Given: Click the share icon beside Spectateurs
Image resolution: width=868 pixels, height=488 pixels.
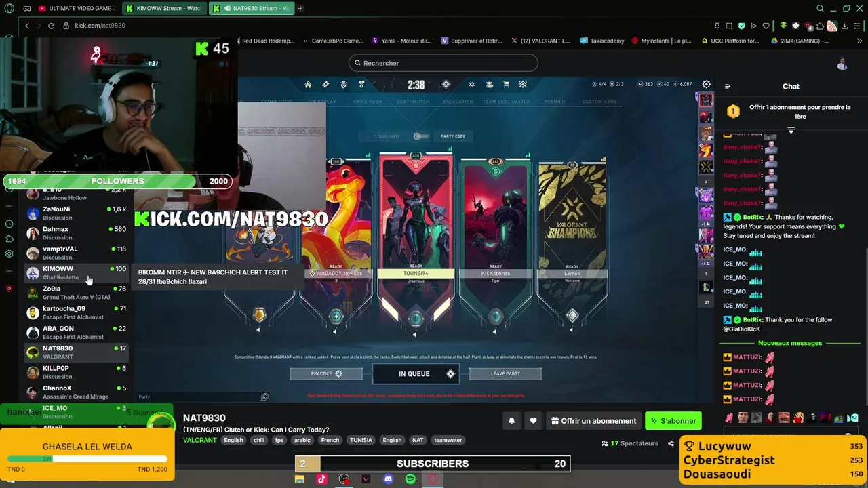Looking at the screenshot, I should tap(671, 443).
